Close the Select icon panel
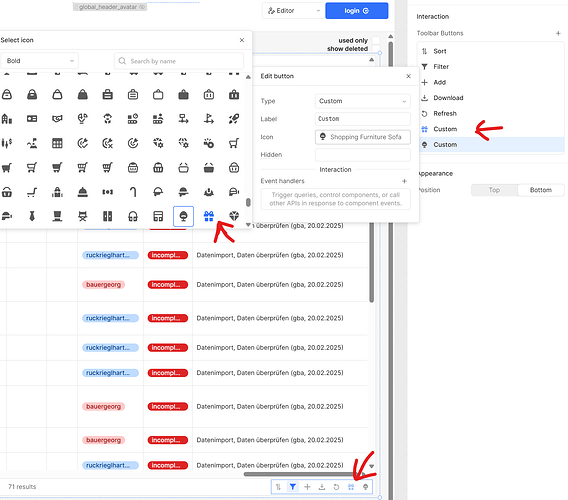 (x=242, y=40)
